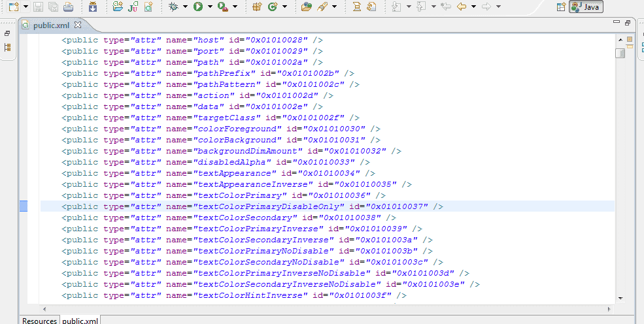Click the id value "0x0101003e"

click(433, 283)
